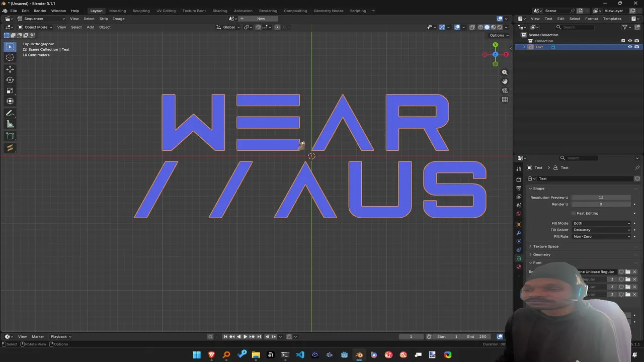The width and height of the screenshot is (644, 362).
Task: Click the timeline Marker menu
Action: [38, 336]
